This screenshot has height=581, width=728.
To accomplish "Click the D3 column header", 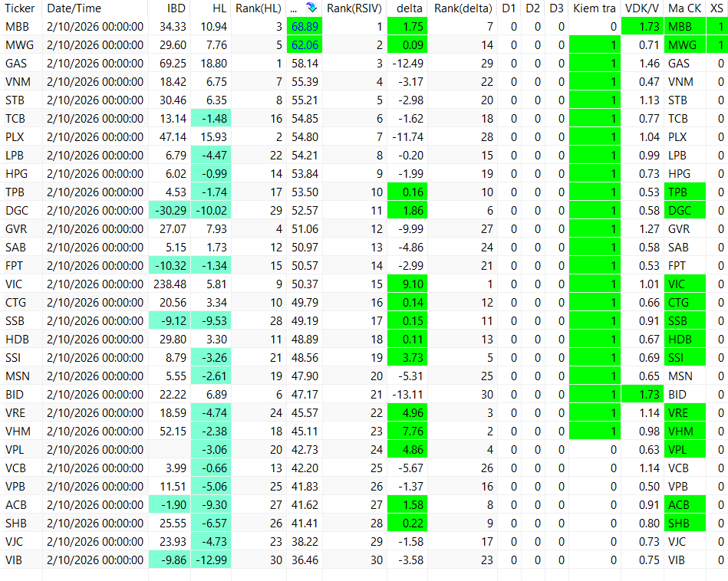I will pyautogui.click(x=556, y=8).
